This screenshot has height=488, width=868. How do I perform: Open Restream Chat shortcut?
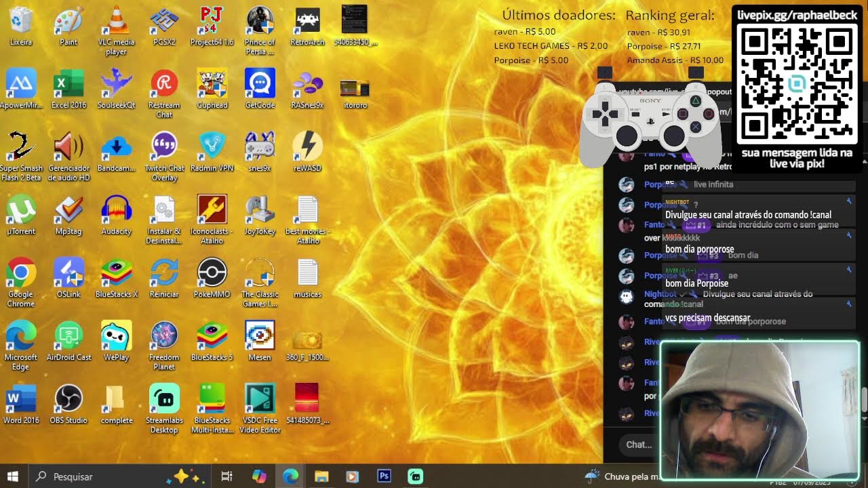pos(164,94)
